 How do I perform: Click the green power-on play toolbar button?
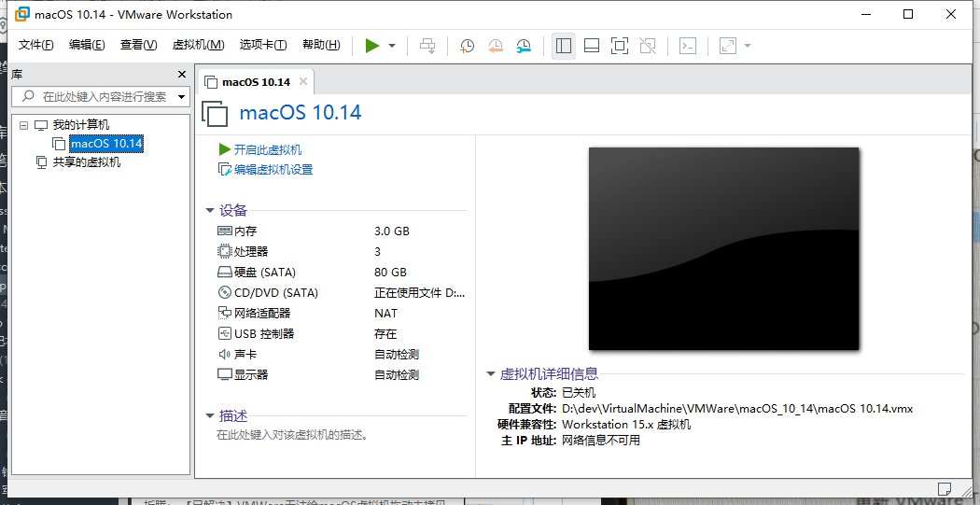coord(372,46)
